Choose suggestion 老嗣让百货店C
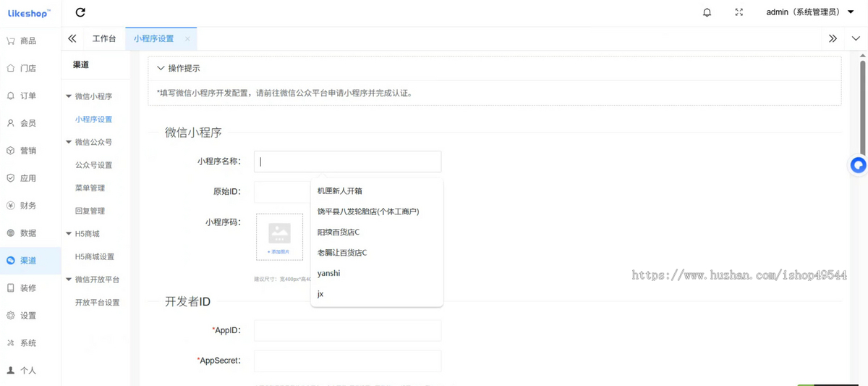 [x=377, y=253]
